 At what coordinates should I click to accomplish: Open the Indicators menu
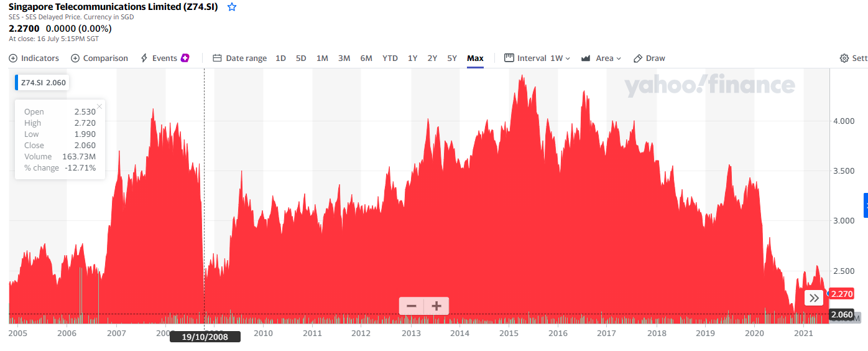[x=34, y=58]
